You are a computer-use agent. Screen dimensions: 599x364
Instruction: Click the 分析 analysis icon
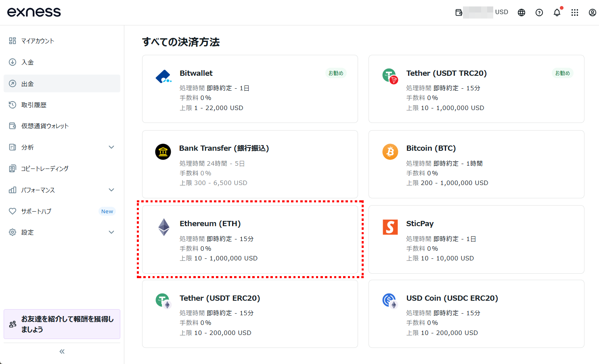point(13,147)
